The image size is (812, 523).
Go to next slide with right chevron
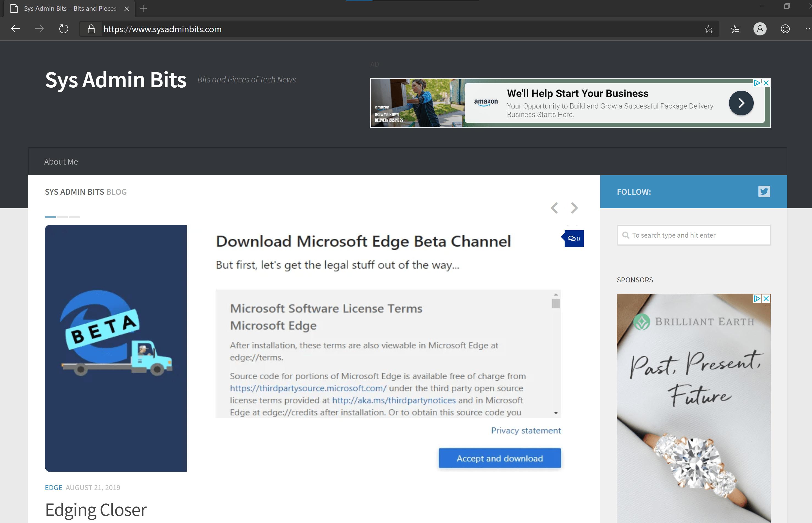click(574, 208)
